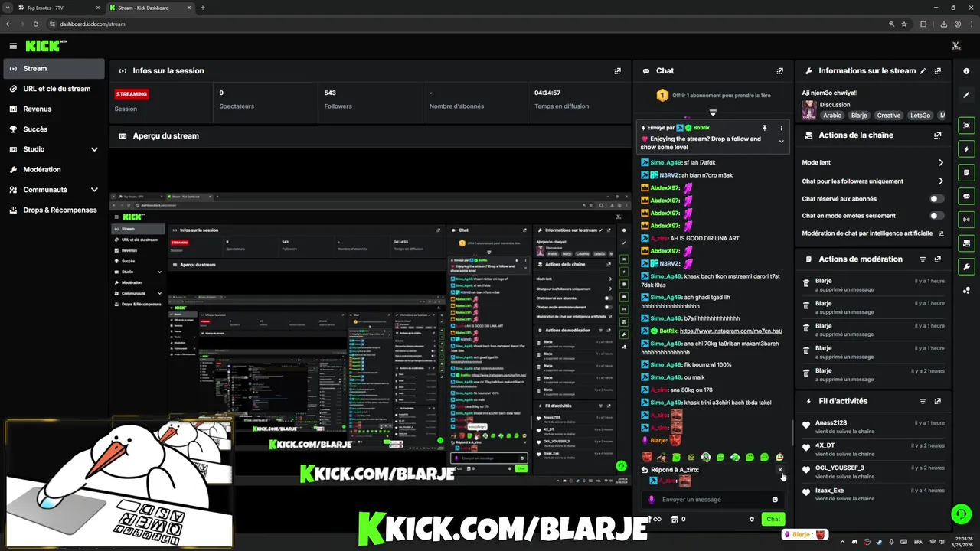Collapse the gift leaderboard handle in chat
This screenshot has width=980, height=551.
click(x=713, y=112)
